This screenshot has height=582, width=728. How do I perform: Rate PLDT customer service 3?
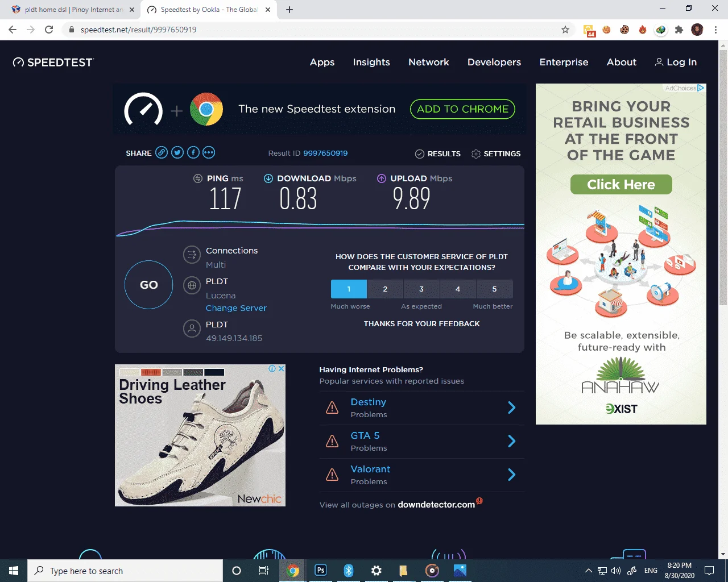421,289
